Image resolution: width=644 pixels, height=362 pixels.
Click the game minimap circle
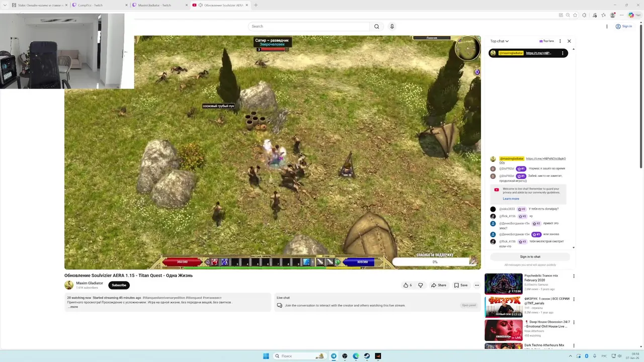click(x=467, y=49)
